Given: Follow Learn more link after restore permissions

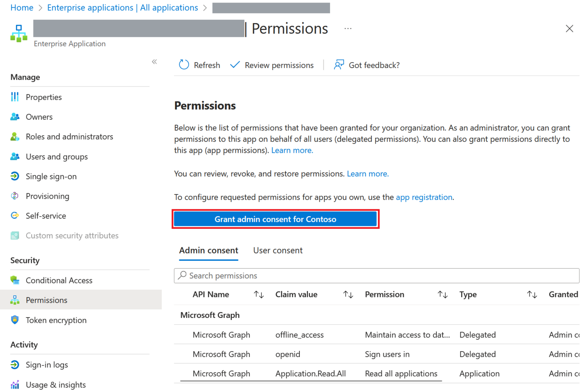Looking at the screenshot, I should [368, 174].
